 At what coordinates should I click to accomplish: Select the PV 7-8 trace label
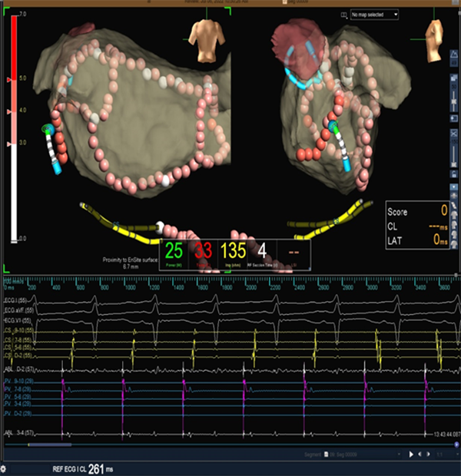(x=18, y=389)
